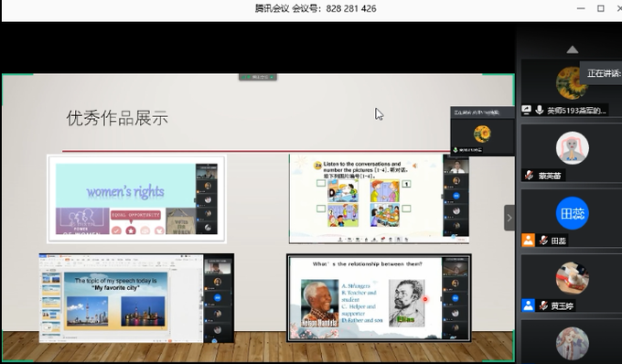622x364 pixels.
Task: Open the women's rights slide thumbnail
Action: (136, 198)
